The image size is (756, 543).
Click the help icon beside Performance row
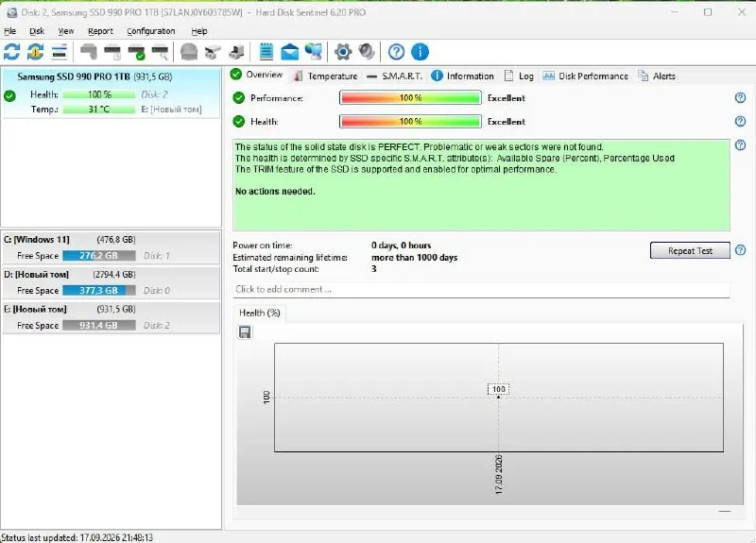pyautogui.click(x=741, y=98)
